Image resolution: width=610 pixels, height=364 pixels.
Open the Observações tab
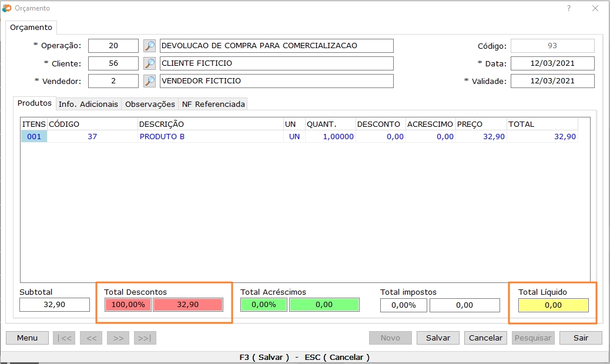tap(150, 104)
